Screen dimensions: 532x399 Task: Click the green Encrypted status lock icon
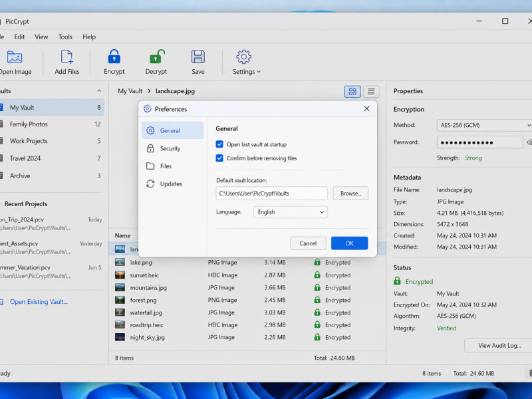tap(397, 281)
